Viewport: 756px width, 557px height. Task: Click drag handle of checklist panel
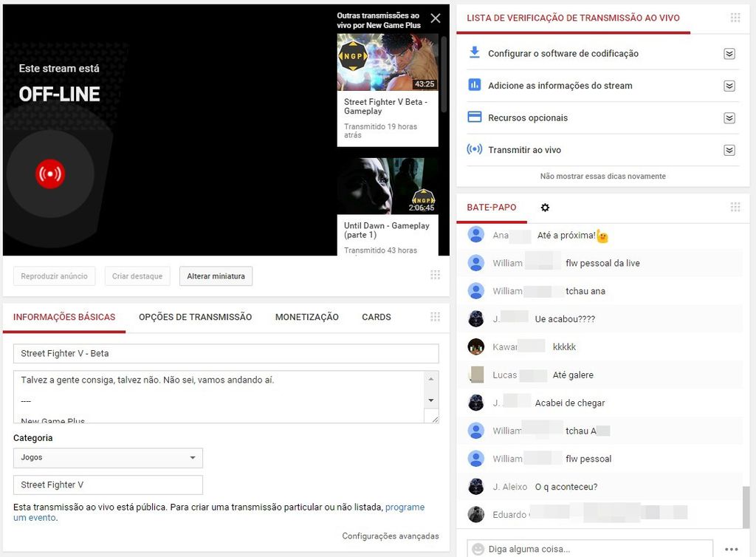click(x=735, y=18)
